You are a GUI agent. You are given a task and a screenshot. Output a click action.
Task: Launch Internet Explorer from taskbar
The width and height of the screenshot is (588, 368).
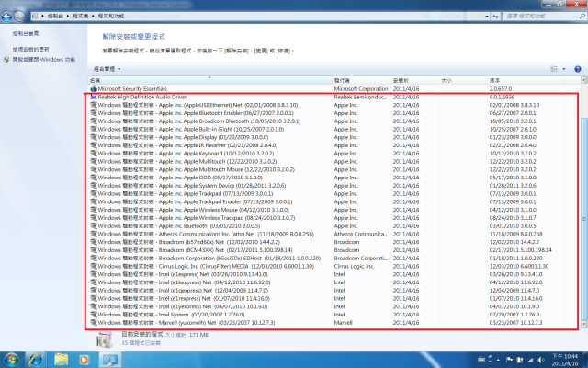point(36,360)
